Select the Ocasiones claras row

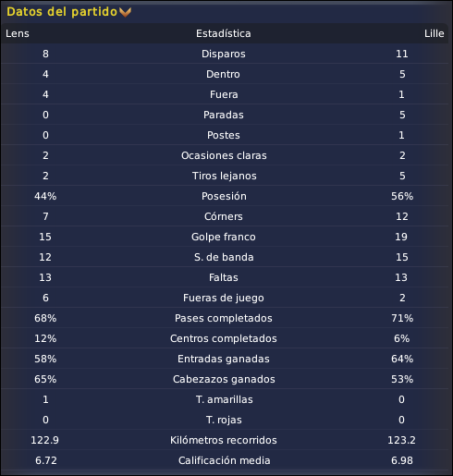pos(225,155)
